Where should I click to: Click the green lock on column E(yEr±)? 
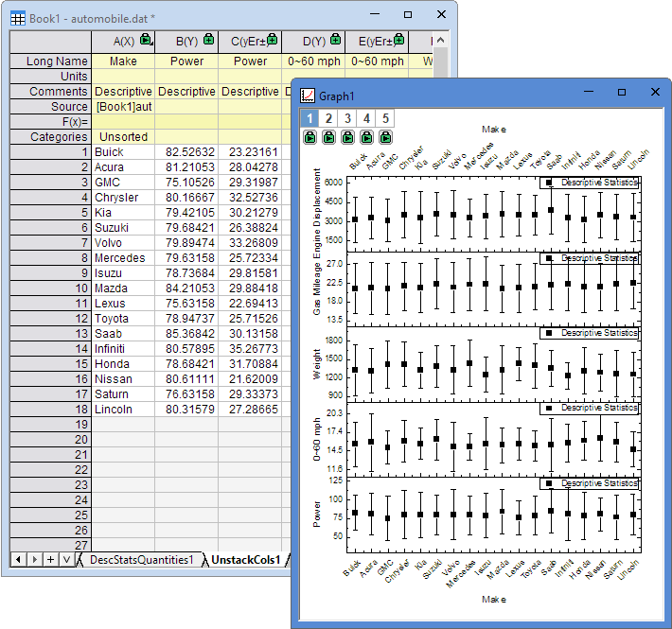pyautogui.click(x=399, y=40)
